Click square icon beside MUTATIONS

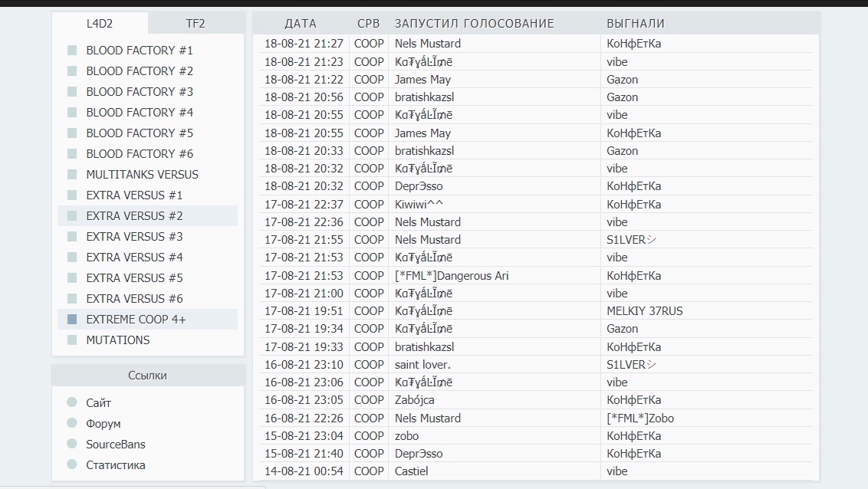(72, 340)
